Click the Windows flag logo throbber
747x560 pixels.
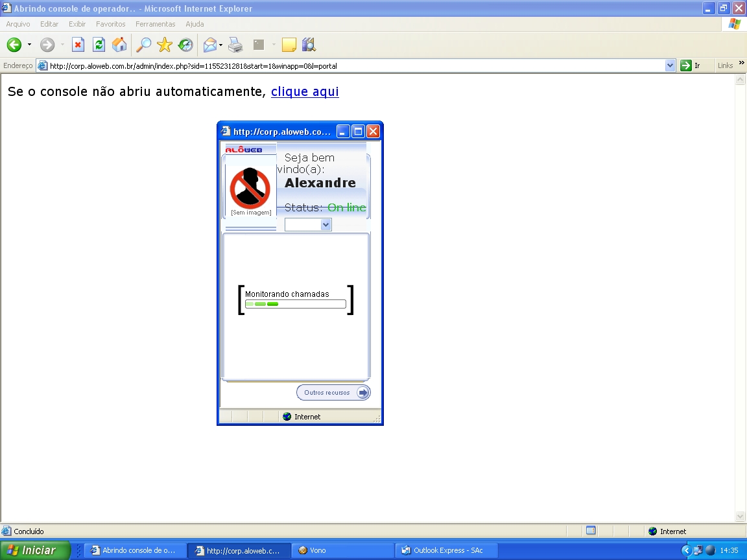tap(734, 24)
